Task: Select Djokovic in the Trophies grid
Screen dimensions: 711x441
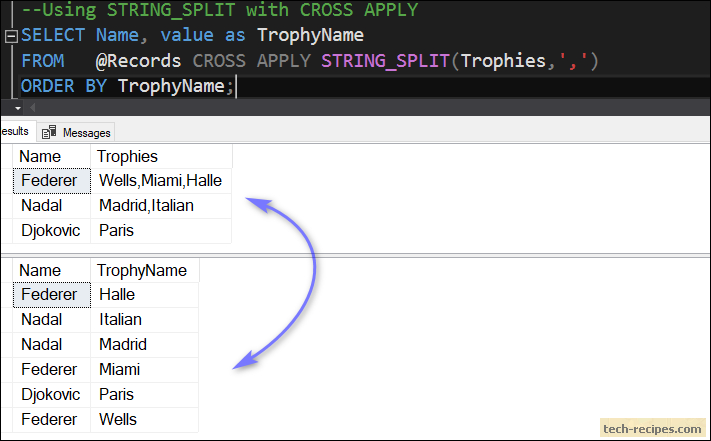Action: [52, 231]
